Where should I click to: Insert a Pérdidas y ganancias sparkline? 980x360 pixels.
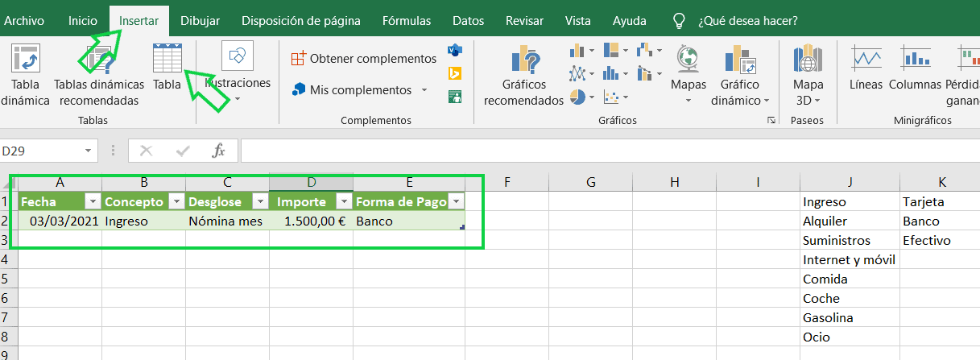tap(963, 77)
